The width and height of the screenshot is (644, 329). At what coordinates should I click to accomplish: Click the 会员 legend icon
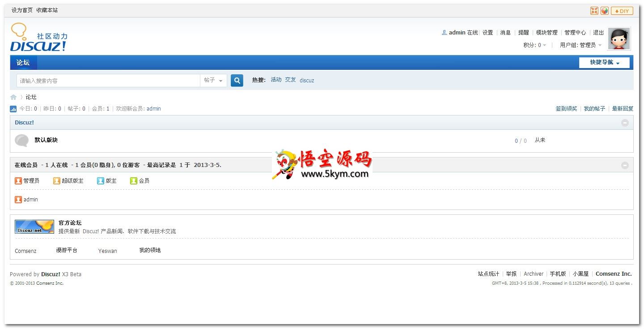134,181
